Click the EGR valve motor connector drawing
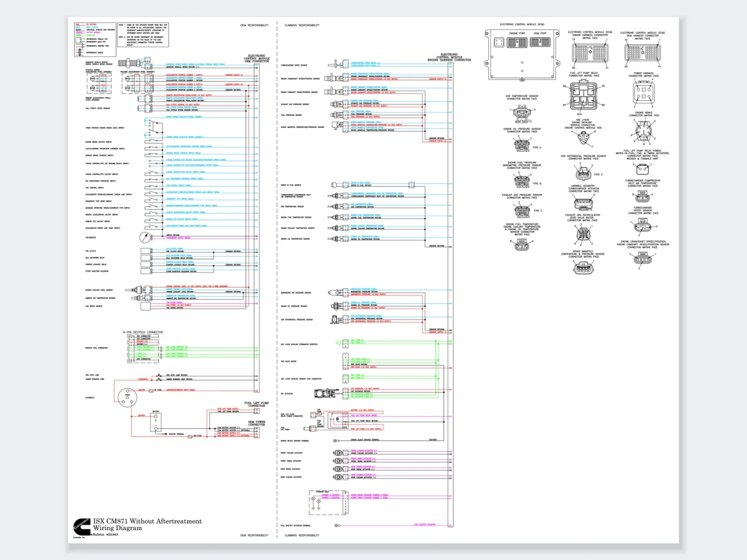 (583, 234)
